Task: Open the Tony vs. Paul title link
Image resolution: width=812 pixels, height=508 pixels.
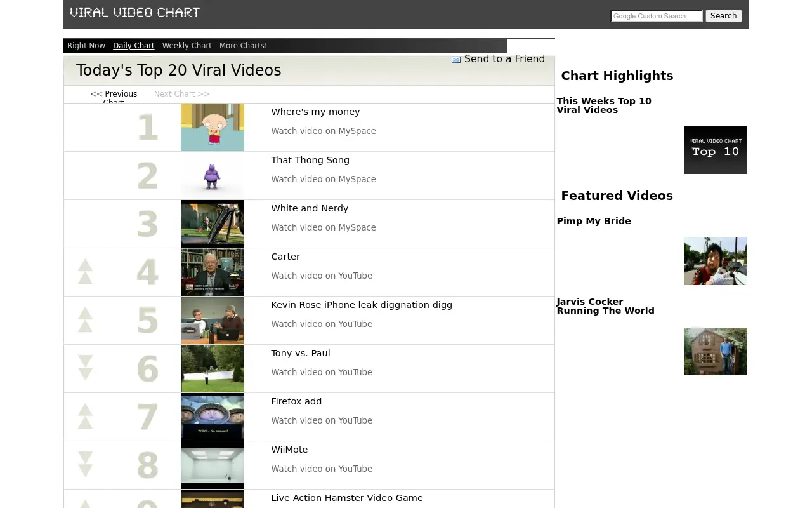Action: coord(301,353)
